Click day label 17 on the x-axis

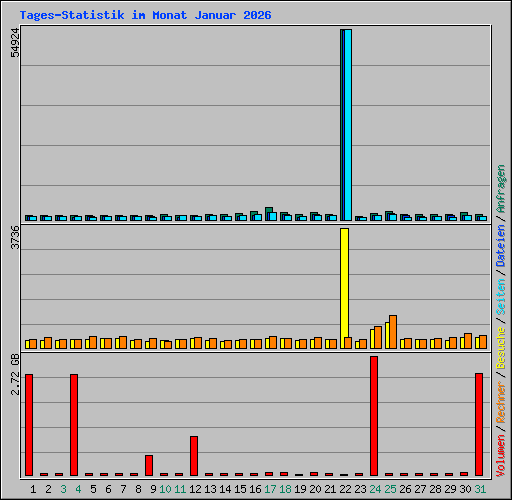(270, 489)
